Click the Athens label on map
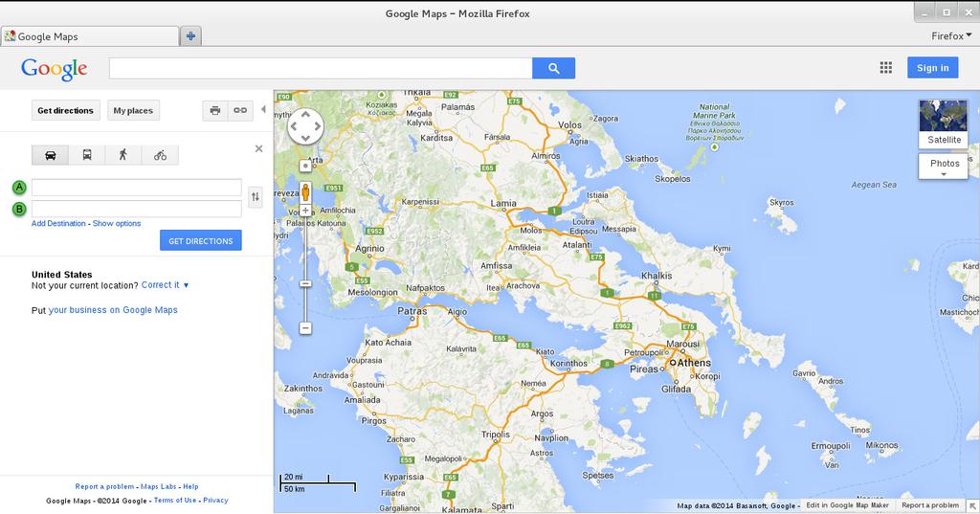Image resolution: width=980 pixels, height=514 pixels. tap(694, 363)
